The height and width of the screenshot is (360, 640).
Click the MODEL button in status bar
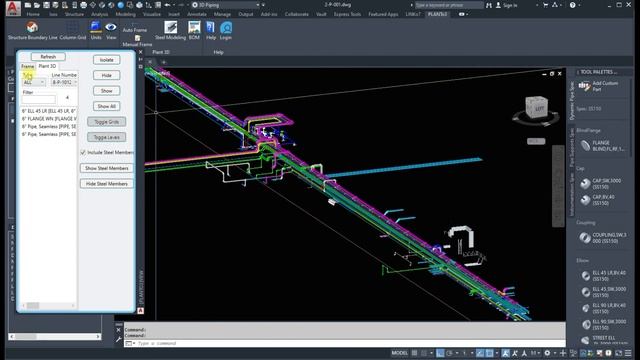tap(400, 353)
